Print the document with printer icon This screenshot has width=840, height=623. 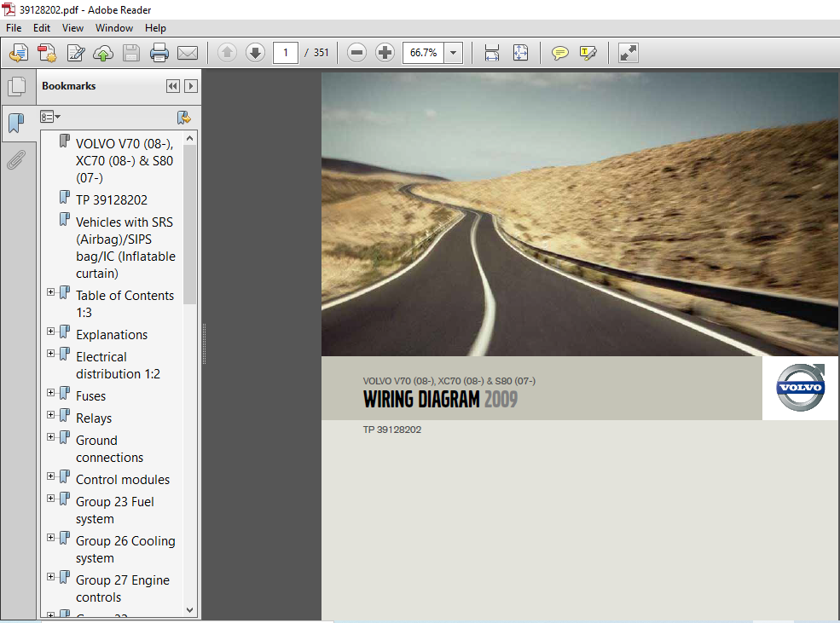[x=159, y=53]
